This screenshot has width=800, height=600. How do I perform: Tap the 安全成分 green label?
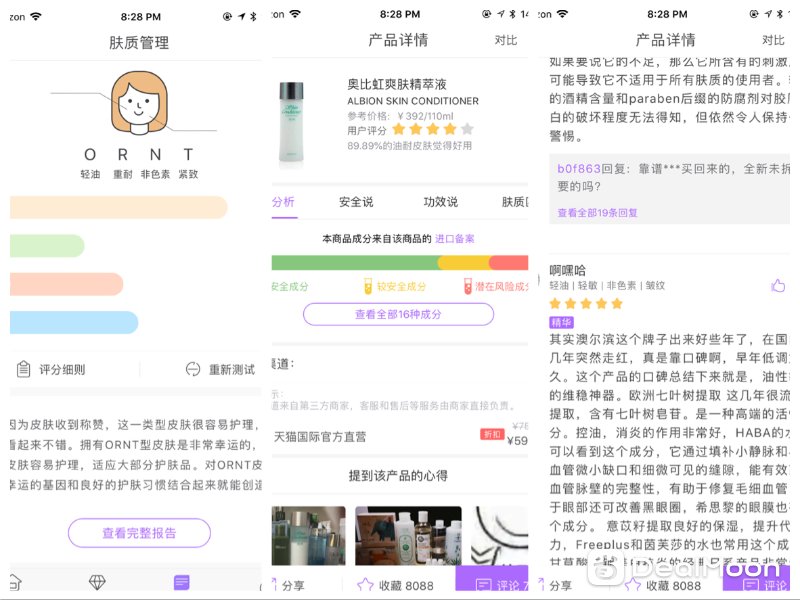(290, 286)
